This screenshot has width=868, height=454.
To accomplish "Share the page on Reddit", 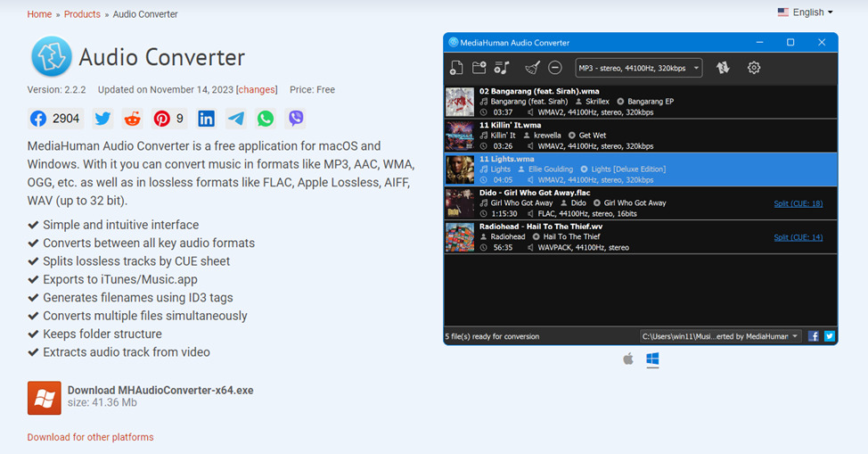I will point(132,119).
